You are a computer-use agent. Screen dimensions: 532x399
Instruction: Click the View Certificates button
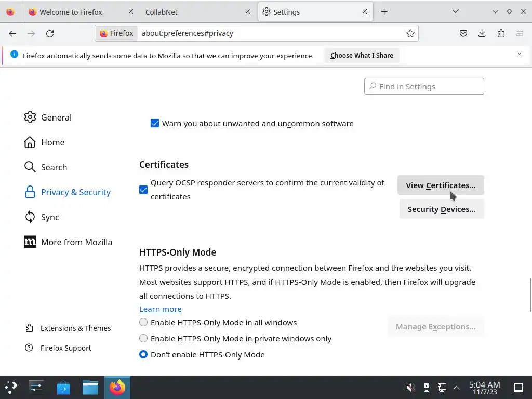coord(441,185)
